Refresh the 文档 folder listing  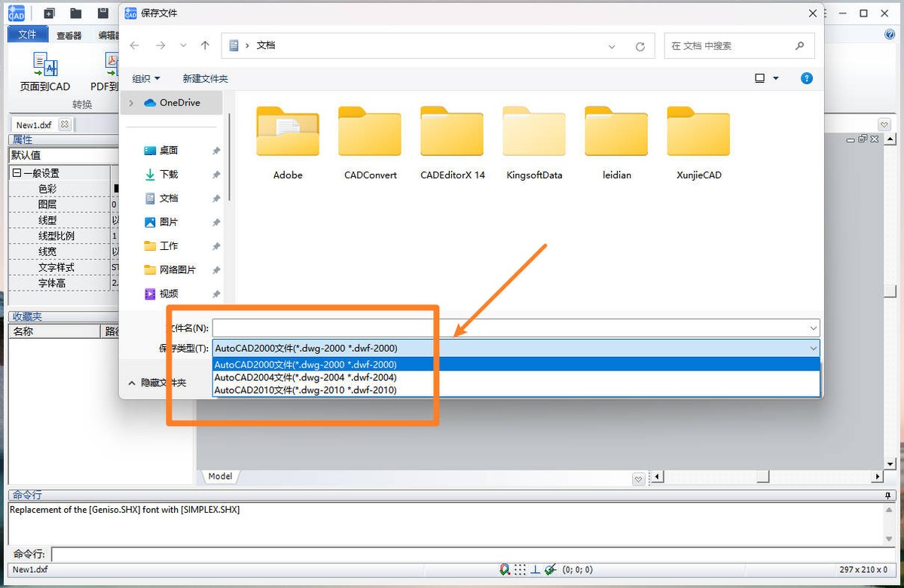640,46
